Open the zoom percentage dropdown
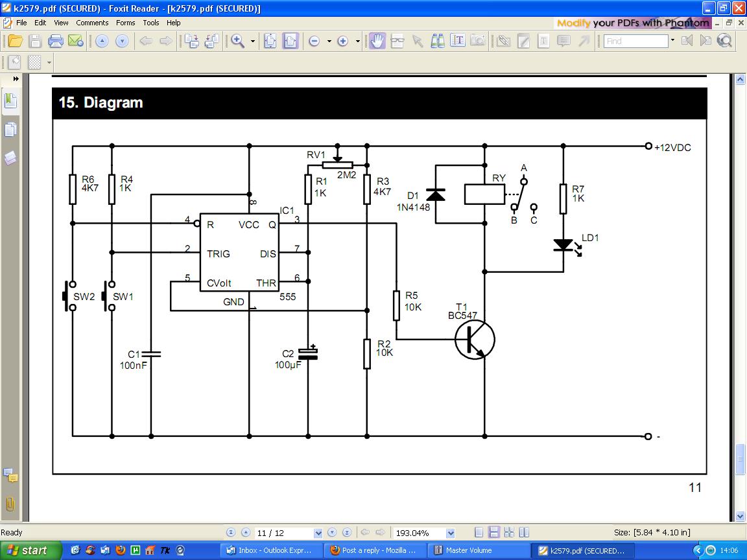The image size is (747, 560). pos(450,533)
